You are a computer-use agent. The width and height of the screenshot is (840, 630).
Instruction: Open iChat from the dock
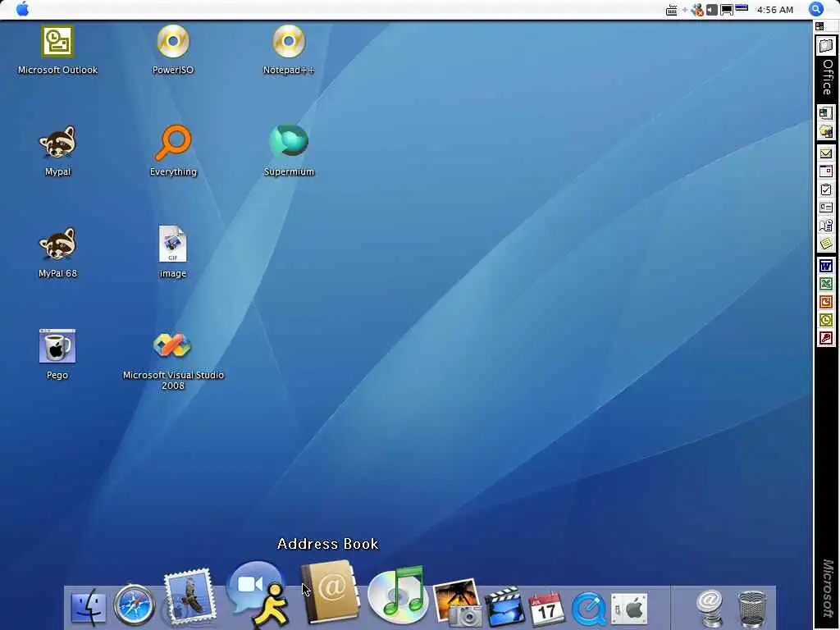coord(258,594)
